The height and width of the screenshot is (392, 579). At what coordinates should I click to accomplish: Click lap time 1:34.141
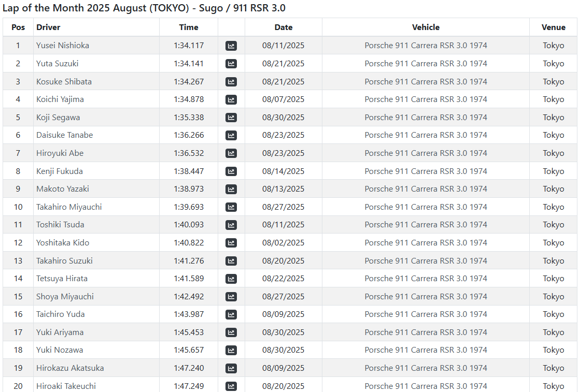tap(189, 63)
